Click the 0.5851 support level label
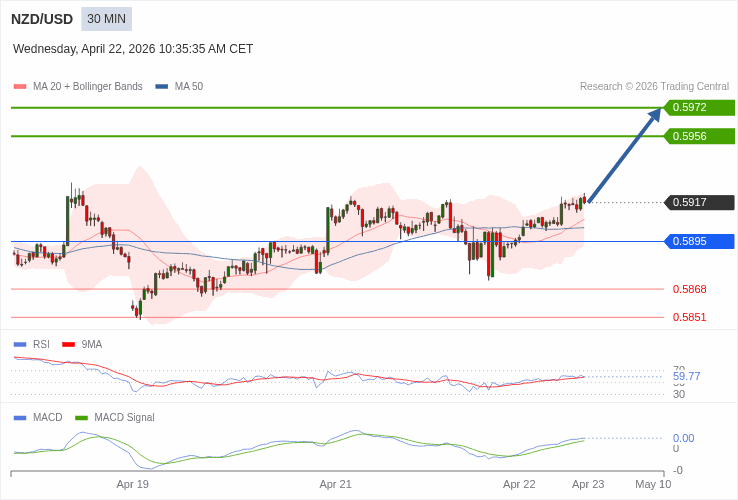The height and width of the screenshot is (500, 738). (689, 317)
